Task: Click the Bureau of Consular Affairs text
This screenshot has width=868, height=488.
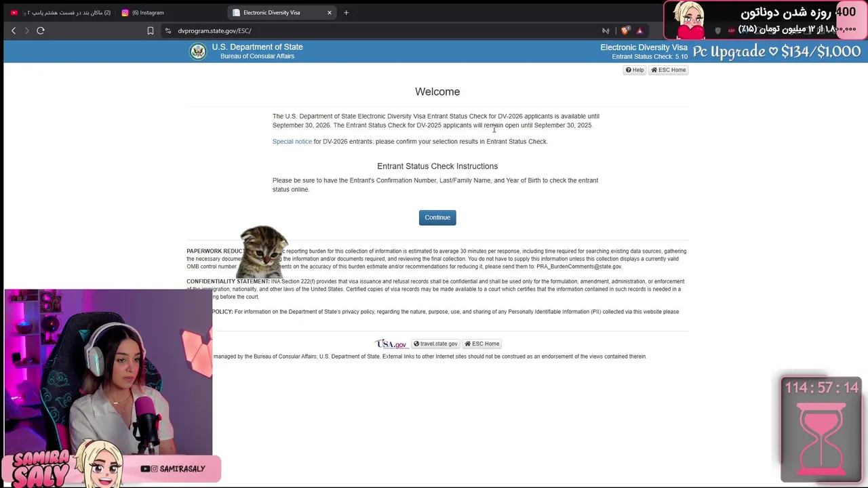Action: [257, 56]
